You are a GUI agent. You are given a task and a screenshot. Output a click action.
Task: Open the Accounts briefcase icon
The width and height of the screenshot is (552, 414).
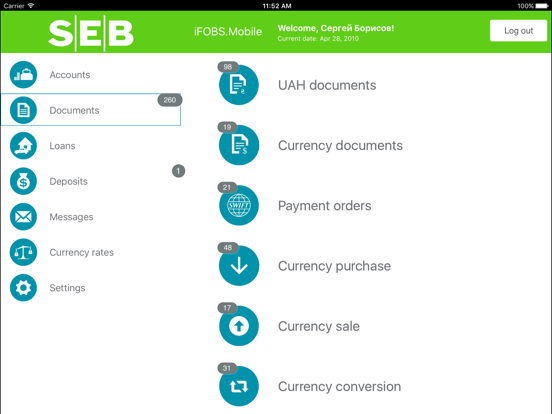tap(23, 75)
